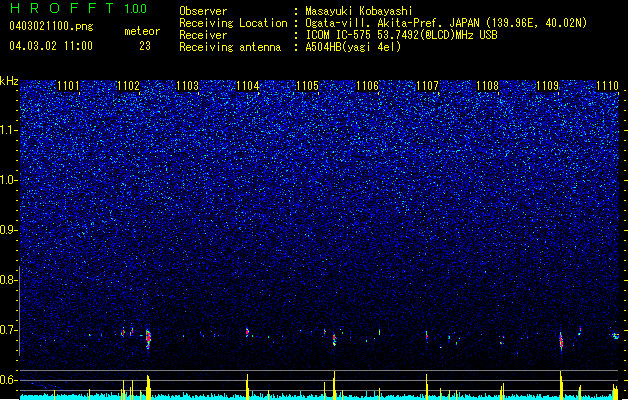Click the strong meteor echo after 1102
The image size is (629, 400).
coord(148,339)
